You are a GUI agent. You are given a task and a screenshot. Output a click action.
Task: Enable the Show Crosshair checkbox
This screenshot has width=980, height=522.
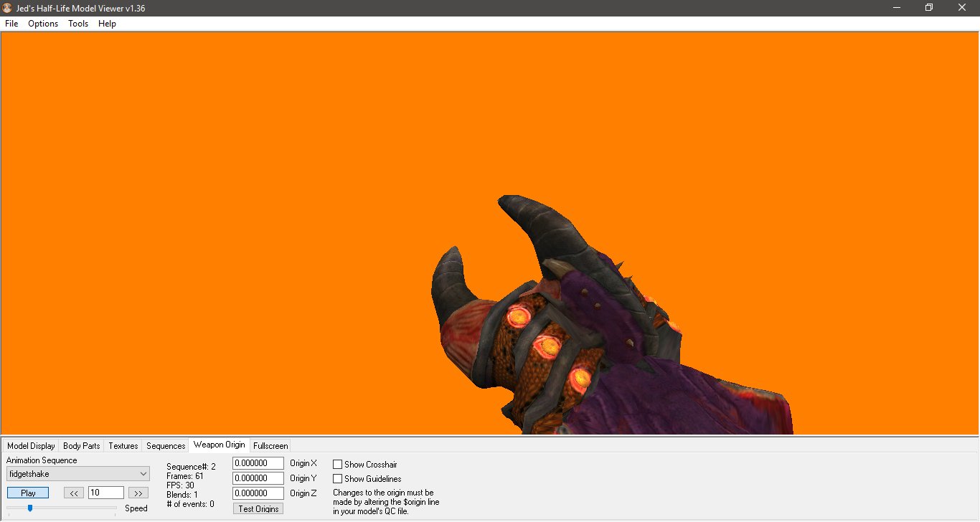336,464
